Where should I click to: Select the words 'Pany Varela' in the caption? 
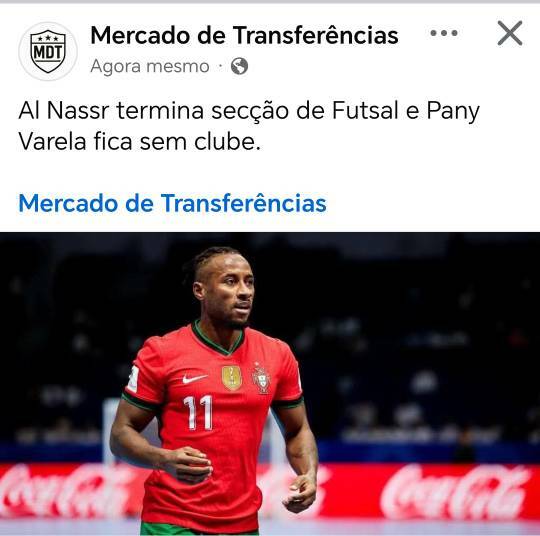coord(249,126)
